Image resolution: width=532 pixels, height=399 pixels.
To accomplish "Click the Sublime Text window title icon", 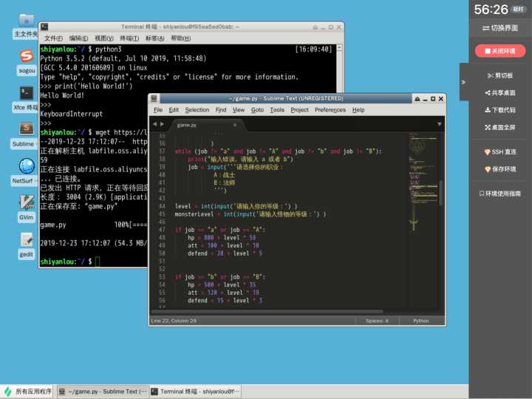I will coord(154,98).
